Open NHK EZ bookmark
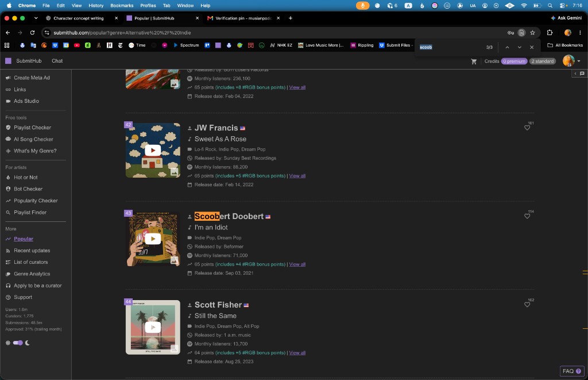This screenshot has height=380, width=588. (x=281, y=45)
